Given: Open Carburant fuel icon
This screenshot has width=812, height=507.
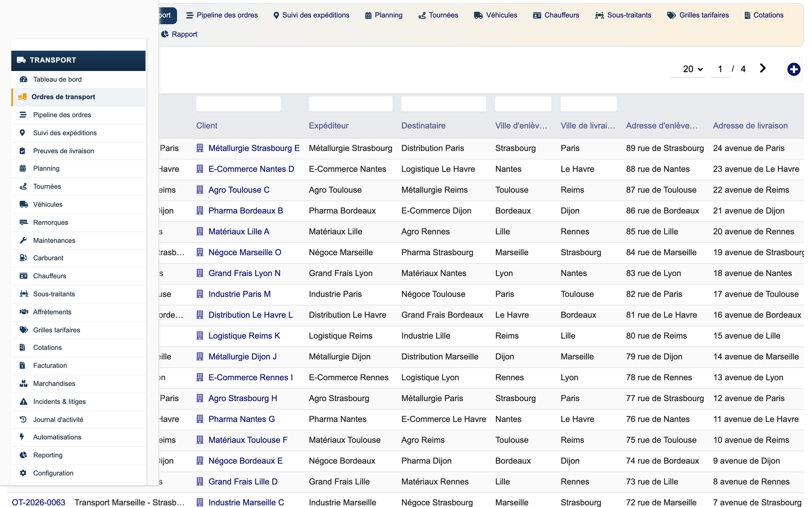Looking at the screenshot, I should 23,258.
